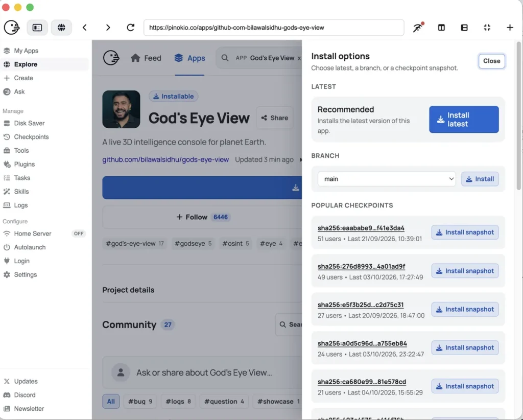
Task: Reload the current page
Action: click(x=130, y=28)
